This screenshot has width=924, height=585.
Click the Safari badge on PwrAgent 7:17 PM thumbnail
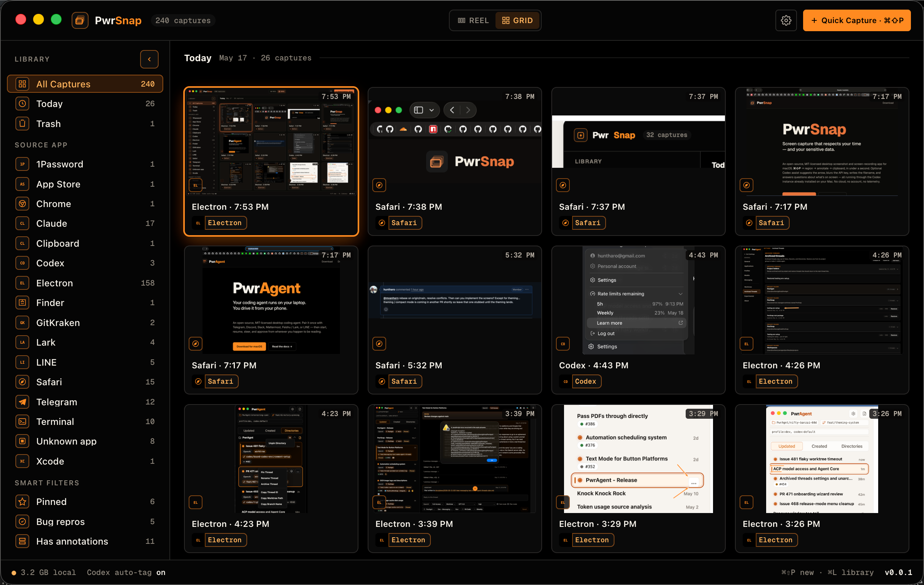(x=196, y=344)
